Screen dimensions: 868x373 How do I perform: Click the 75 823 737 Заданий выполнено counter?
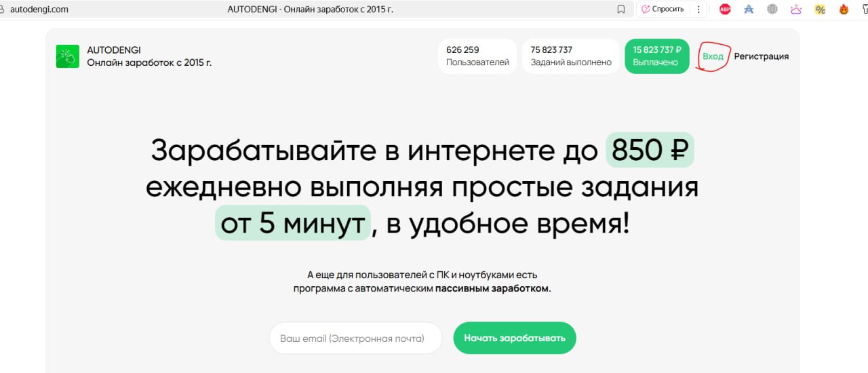[571, 56]
